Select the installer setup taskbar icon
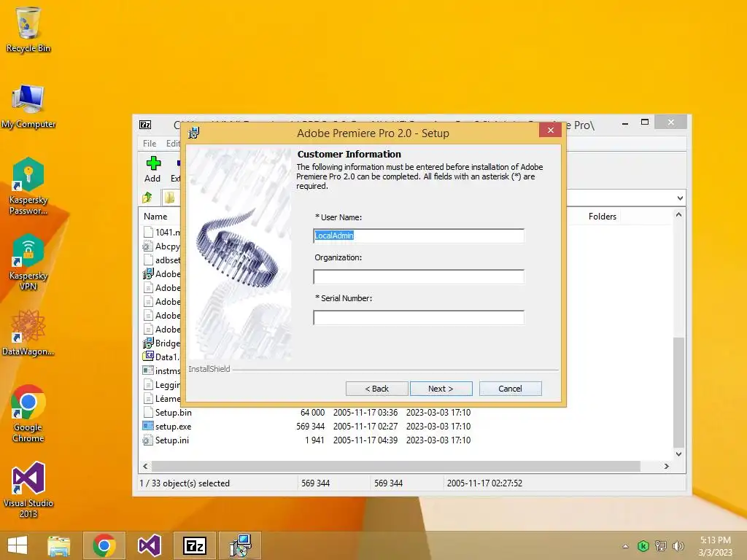Viewport: 747px width, 560px height. pos(240,545)
